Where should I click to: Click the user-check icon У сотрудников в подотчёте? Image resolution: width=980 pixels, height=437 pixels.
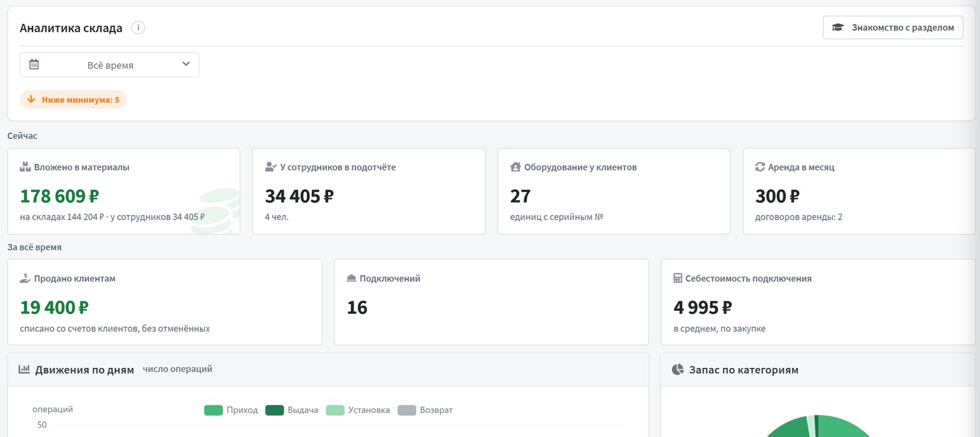point(271,167)
